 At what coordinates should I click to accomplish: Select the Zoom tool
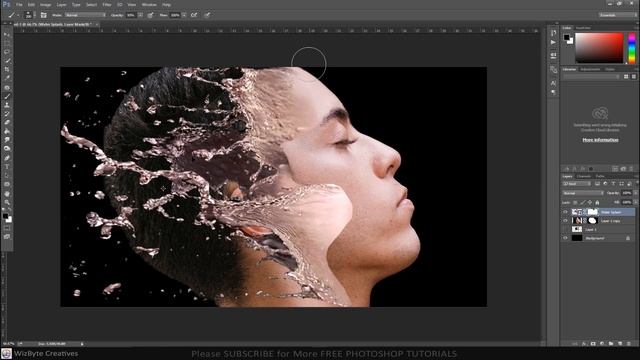7,202
